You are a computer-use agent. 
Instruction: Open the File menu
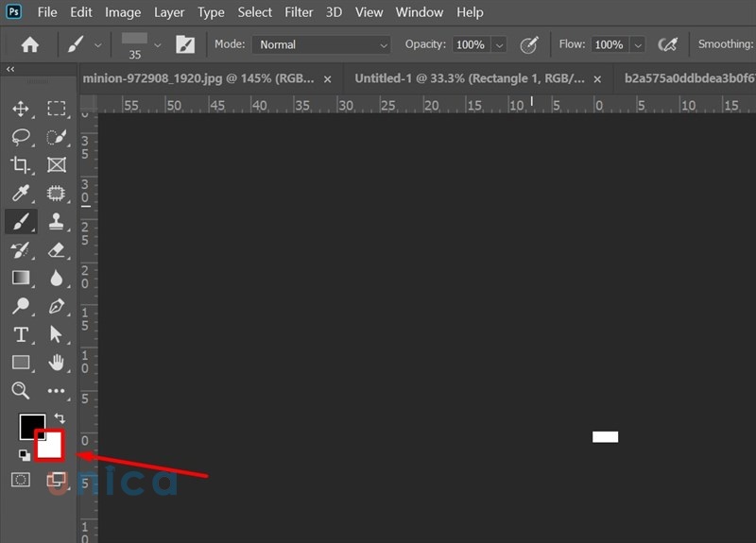(47, 12)
